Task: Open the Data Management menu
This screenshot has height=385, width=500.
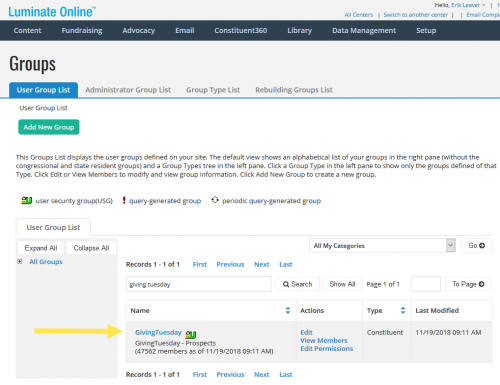Action: coord(364,30)
